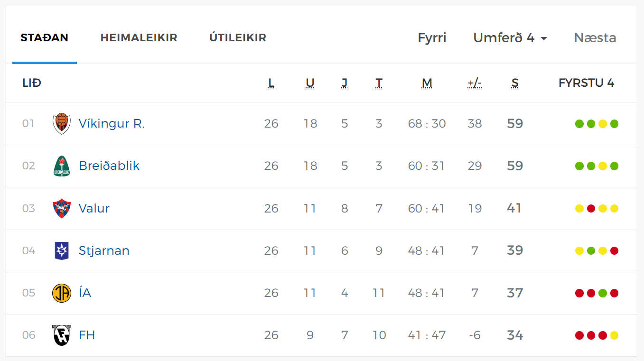The width and height of the screenshot is (644, 361).
Task: Click Valur's red form dot
Action: point(591,208)
